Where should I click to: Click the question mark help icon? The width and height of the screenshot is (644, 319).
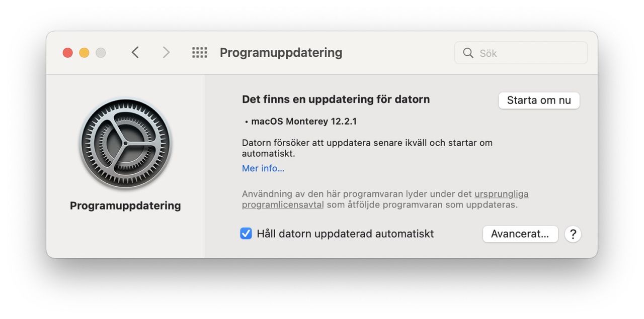[573, 234]
